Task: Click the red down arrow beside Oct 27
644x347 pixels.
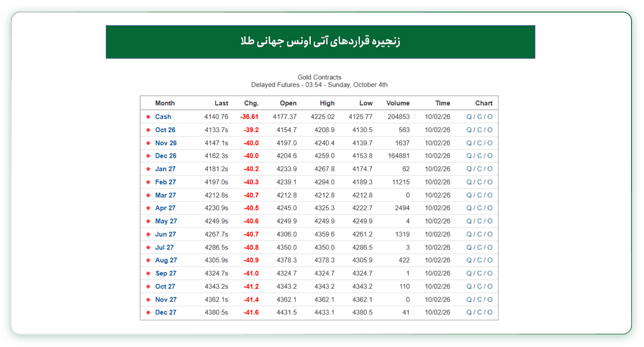Action: (148, 287)
